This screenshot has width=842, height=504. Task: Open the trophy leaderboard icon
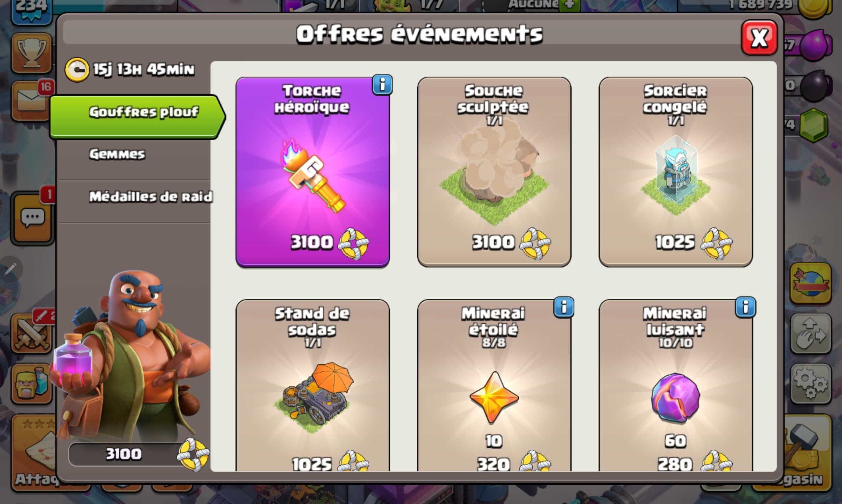coord(32,53)
